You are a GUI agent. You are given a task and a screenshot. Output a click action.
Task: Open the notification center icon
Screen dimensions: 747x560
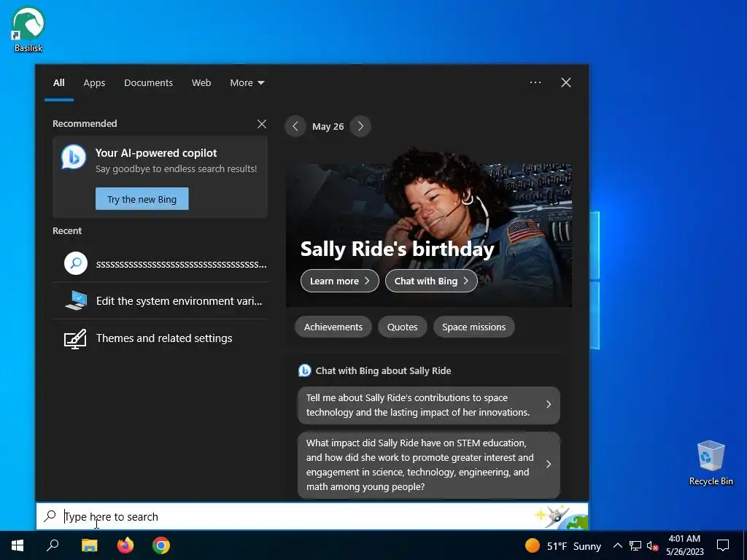pyautogui.click(x=723, y=545)
